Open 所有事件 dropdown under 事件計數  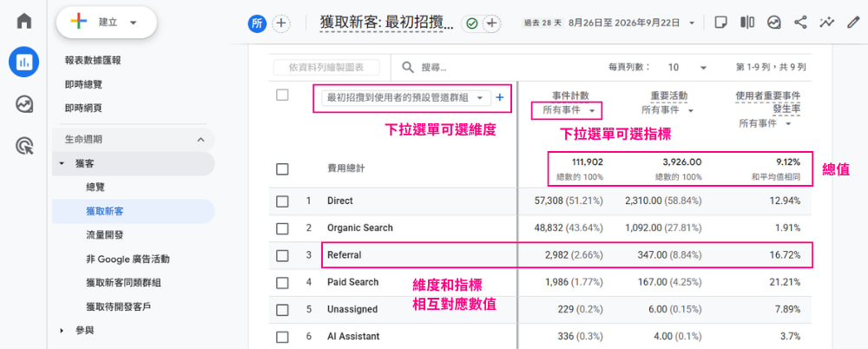(568, 110)
